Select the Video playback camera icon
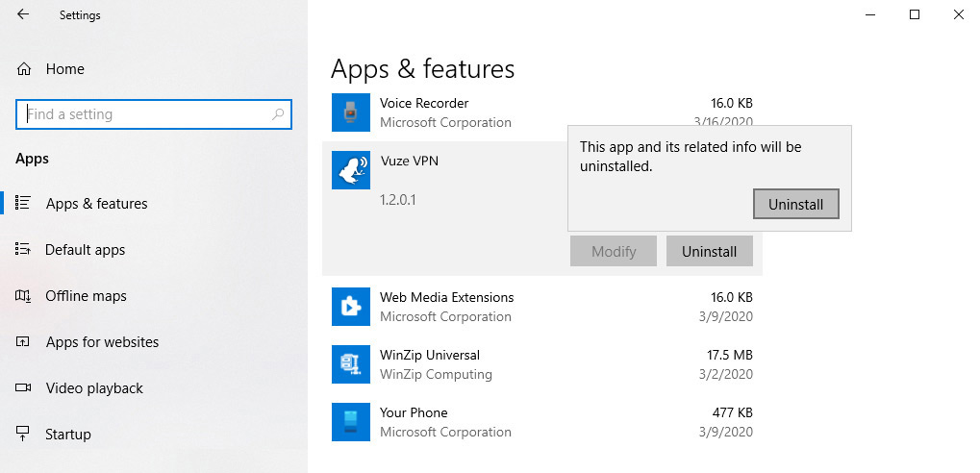 pos(23,388)
